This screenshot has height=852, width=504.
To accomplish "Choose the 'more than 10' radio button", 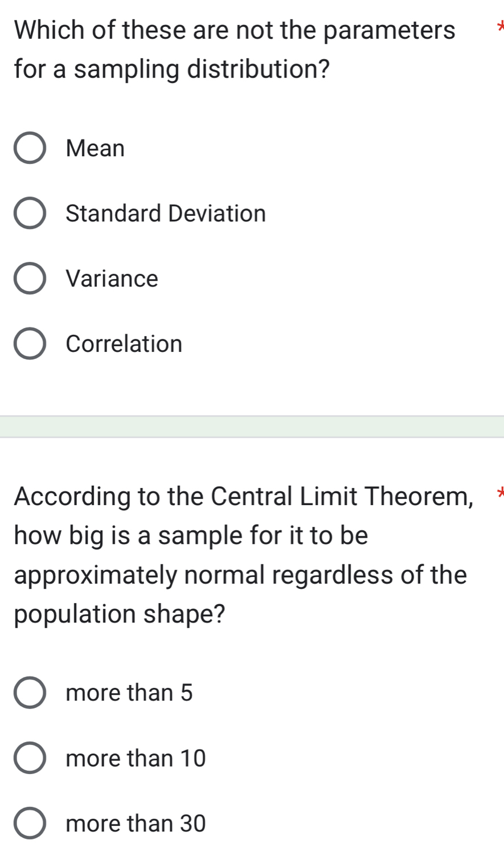I will pos(30,759).
